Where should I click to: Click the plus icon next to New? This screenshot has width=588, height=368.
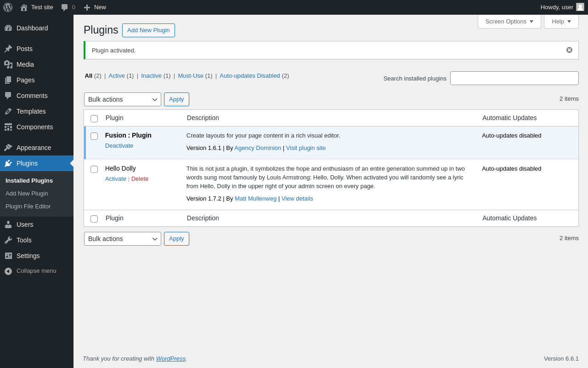87,7
